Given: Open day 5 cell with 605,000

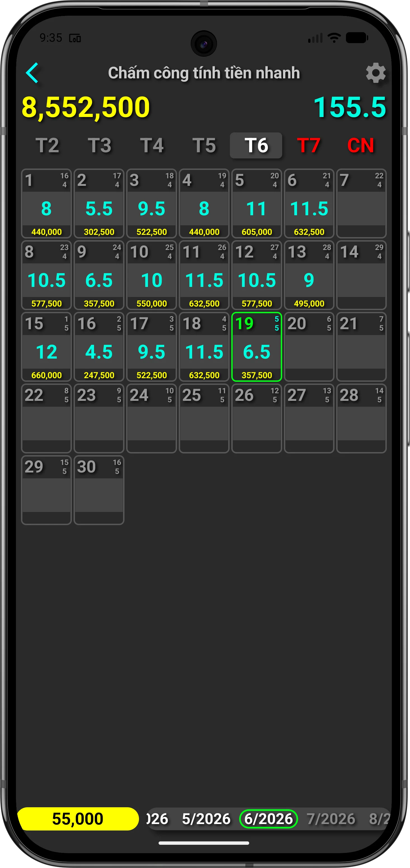Looking at the screenshot, I should click(x=256, y=203).
